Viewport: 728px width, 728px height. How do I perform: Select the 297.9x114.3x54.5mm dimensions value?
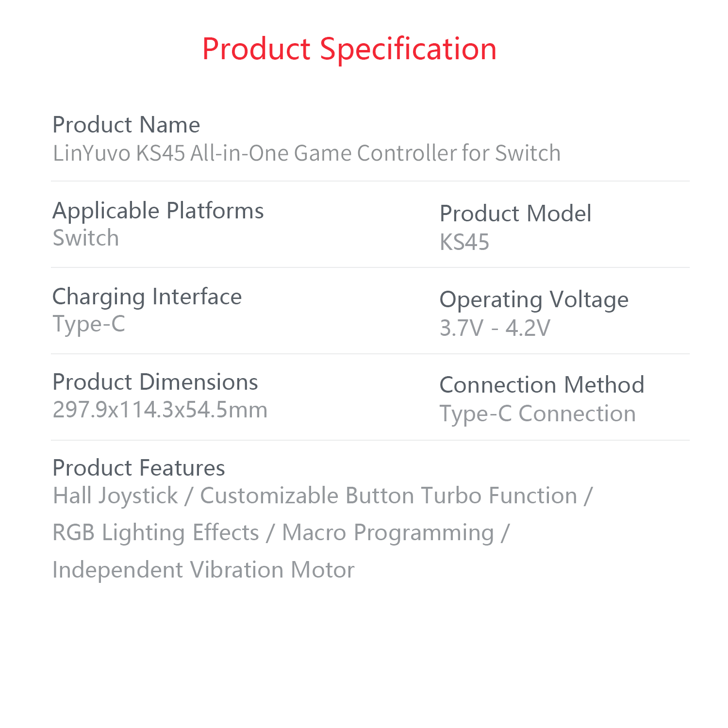coord(160,410)
